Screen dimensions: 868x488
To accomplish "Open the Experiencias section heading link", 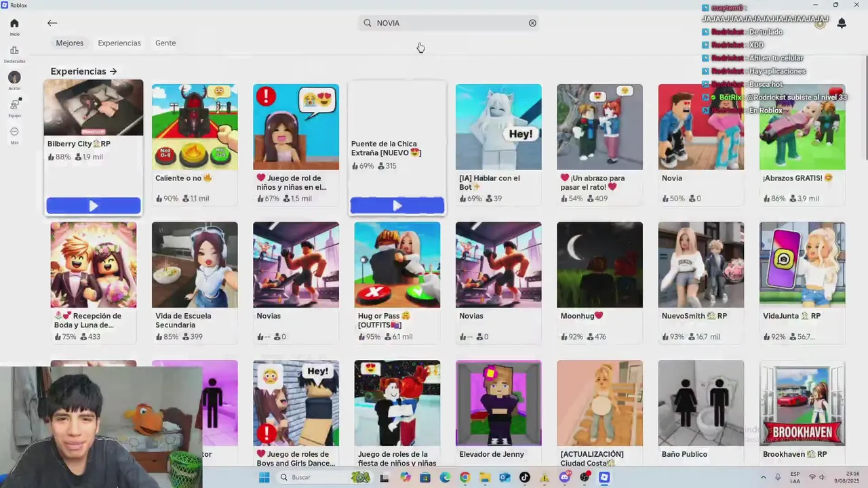I will (83, 71).
